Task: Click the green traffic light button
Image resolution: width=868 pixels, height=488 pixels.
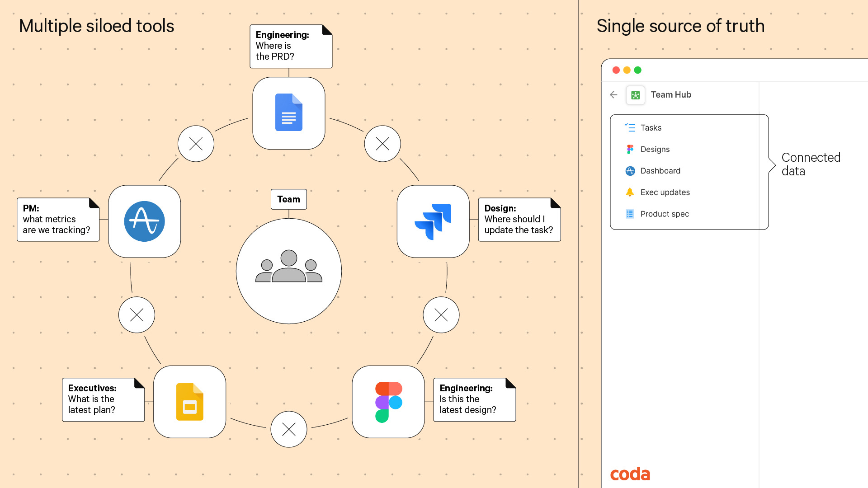Action: 638,70
